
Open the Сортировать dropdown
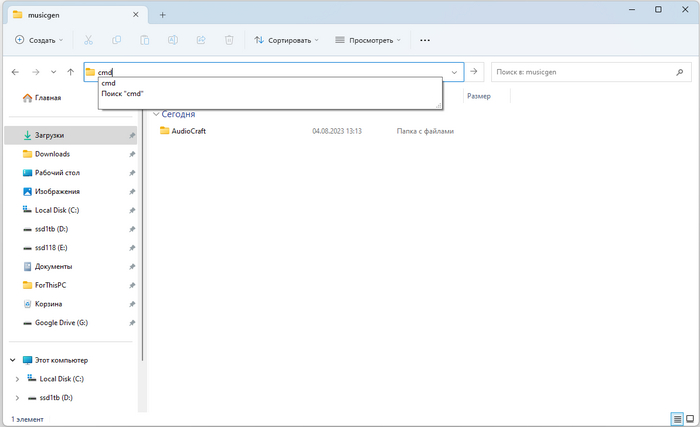point(286,40)
